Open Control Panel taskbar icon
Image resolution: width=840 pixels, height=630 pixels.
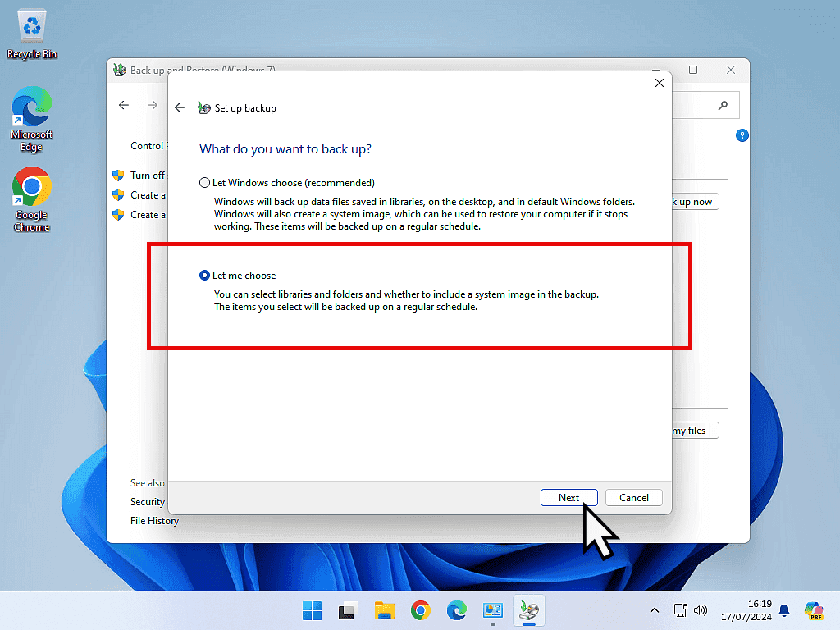[493, 610]
